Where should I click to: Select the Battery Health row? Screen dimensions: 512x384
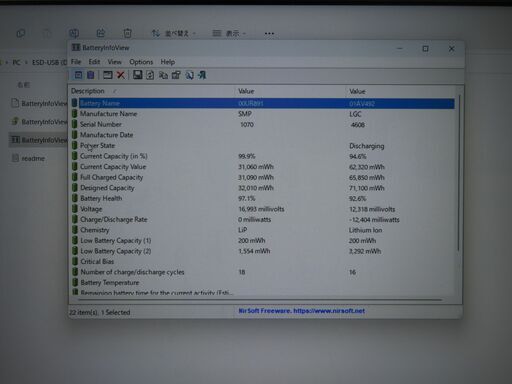click(262, 198)
